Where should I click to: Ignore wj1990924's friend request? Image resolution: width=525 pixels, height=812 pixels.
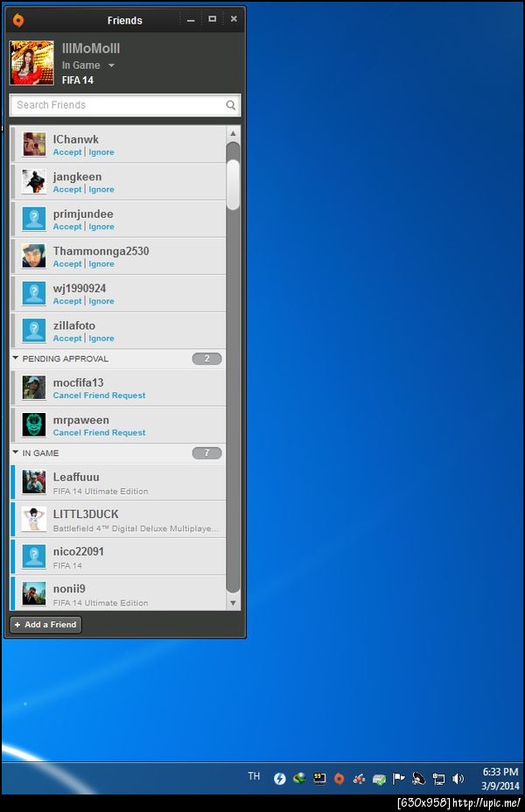pyautogui.click(x=101, y=301)
